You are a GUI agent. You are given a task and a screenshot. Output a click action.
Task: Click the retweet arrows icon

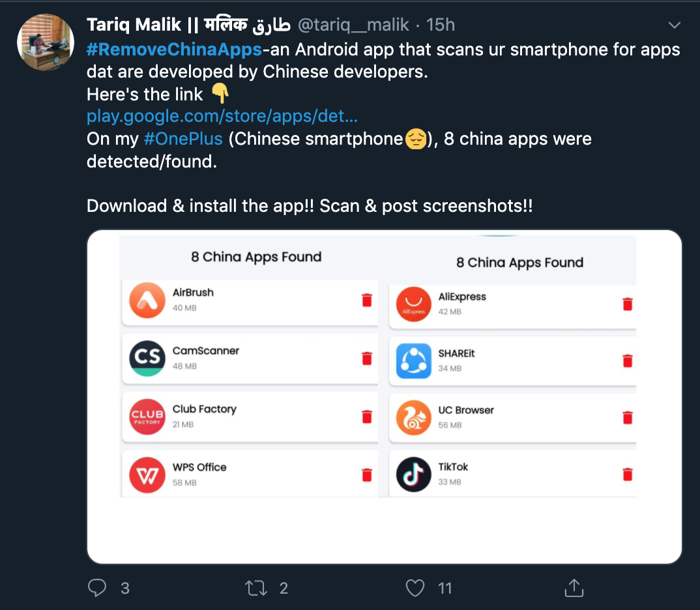click(x=255, y=588)
